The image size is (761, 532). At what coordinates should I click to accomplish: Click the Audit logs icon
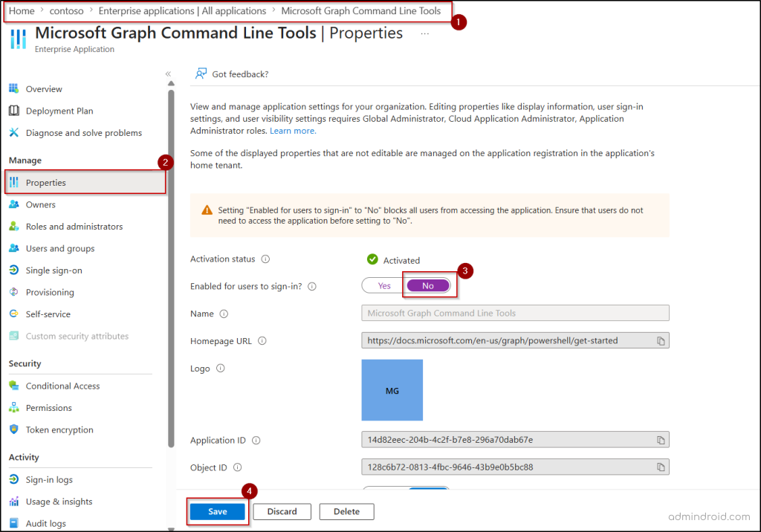13,523
